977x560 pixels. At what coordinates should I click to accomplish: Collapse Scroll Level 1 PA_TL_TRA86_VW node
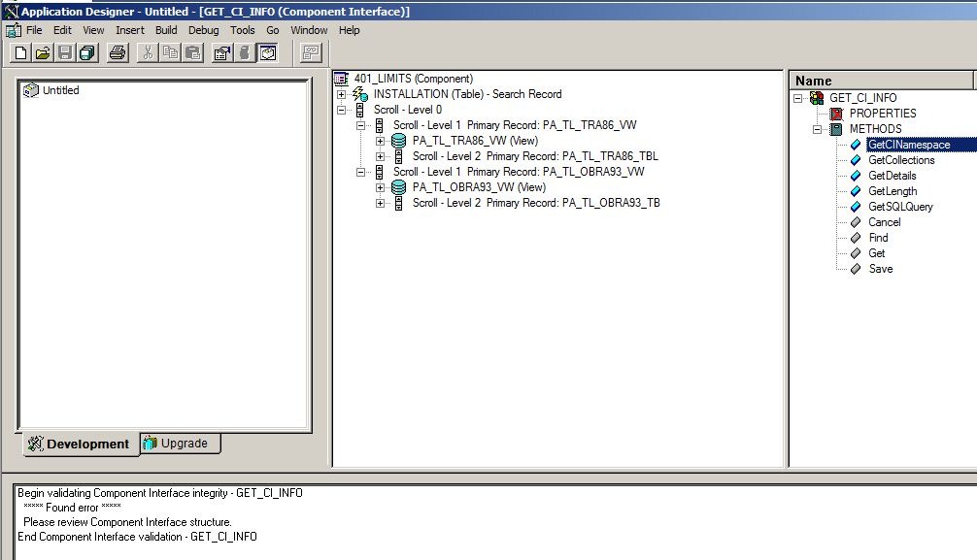360,125
